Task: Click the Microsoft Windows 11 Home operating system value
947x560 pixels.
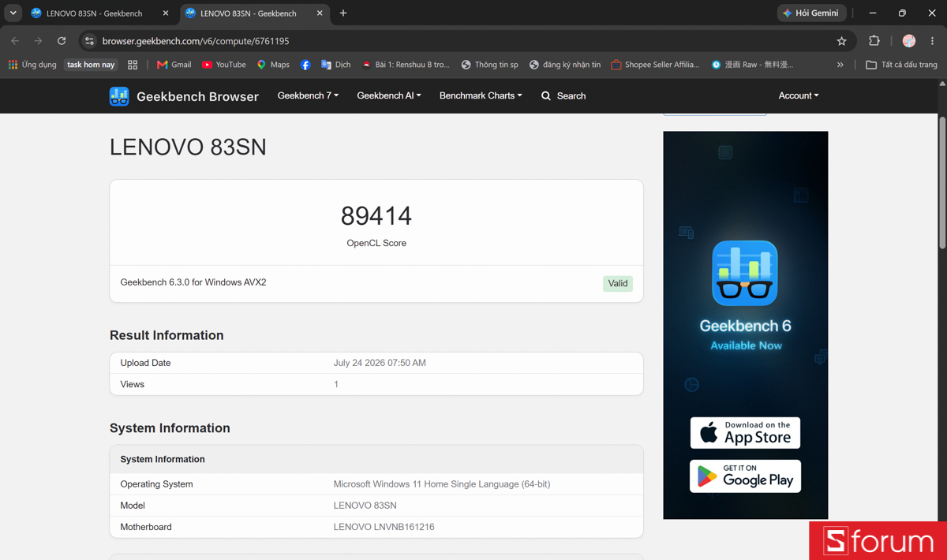Action: (442, 484)
